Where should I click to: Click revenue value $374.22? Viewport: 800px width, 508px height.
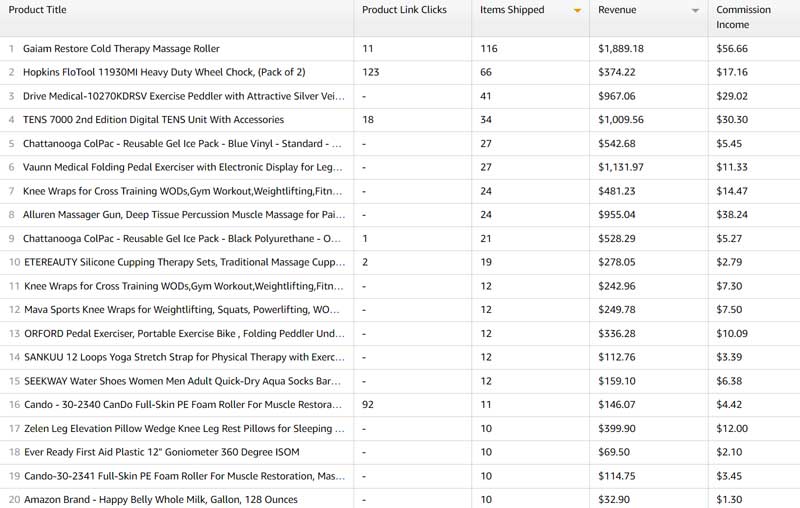tap(617, 72)
